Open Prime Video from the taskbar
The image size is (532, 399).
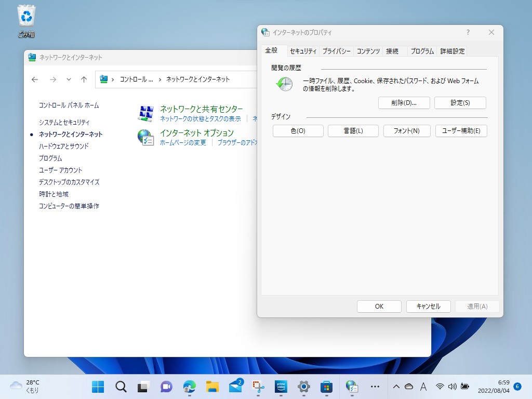[281, 387]
